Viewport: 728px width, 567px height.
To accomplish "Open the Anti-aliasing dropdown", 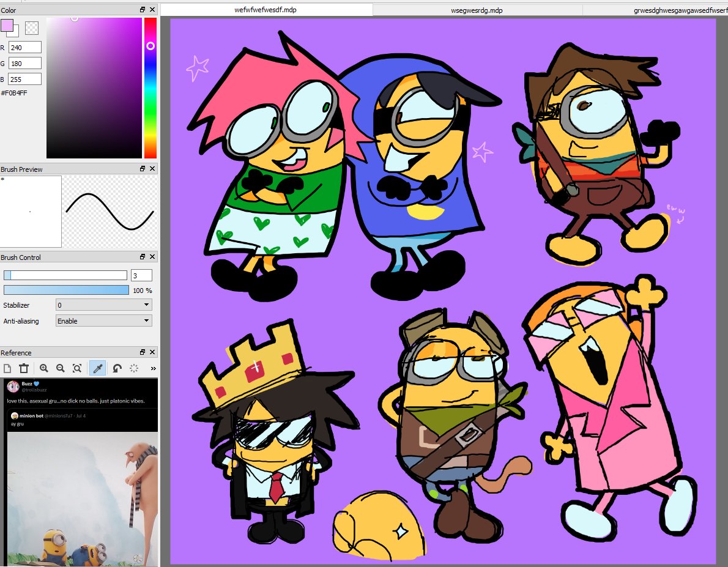I will pyautogui.click(x=104, y=321).
